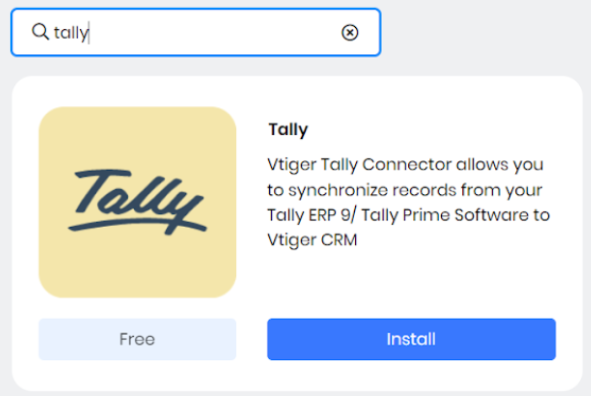Click the 'synchronize records' phrase in the description
Image resolution: width=591 pixels, height=396 pixels.
372,190
